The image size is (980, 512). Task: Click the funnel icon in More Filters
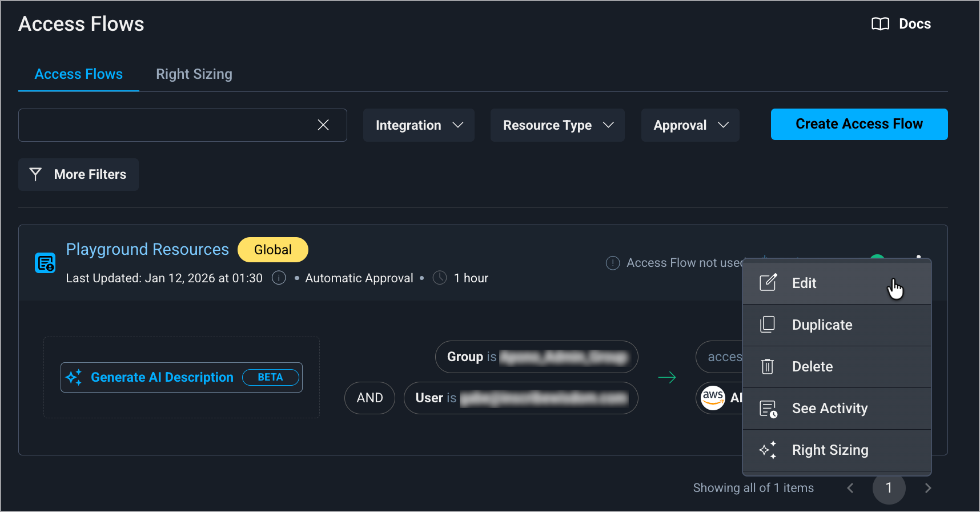click(x=35, y=174)
